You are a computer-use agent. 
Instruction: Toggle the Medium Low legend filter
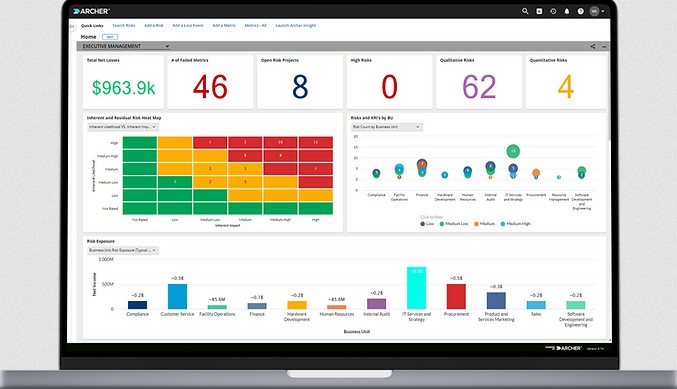pos(454,224)
